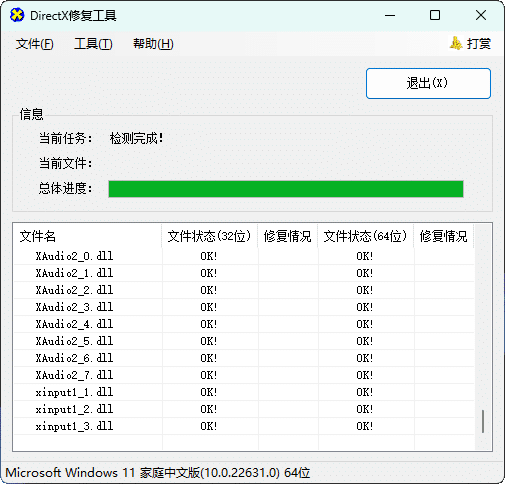This screenshot has height=484, width=505.
Task: Open the 工具(T) menu
Action: coord(93,44)
